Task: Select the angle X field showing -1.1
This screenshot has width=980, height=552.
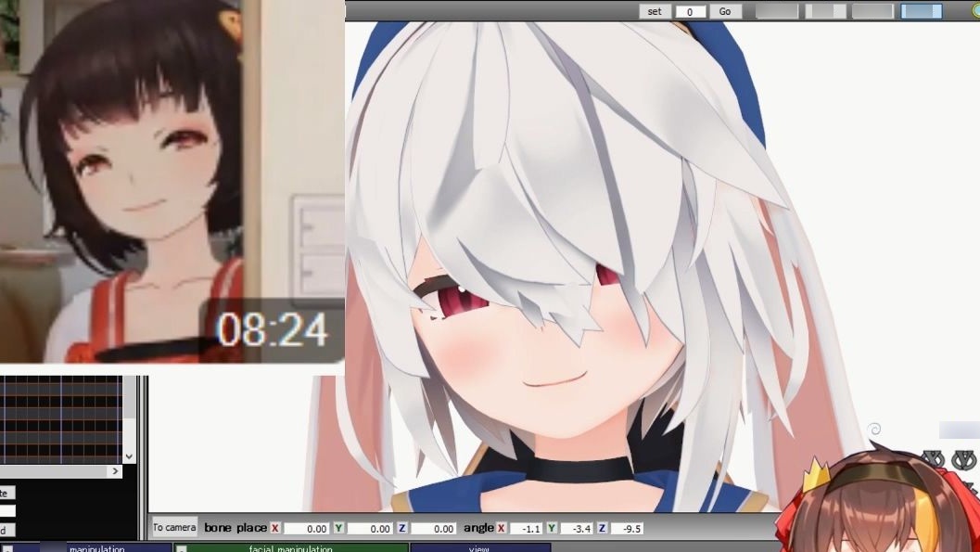Action: (x=527, y=528)
